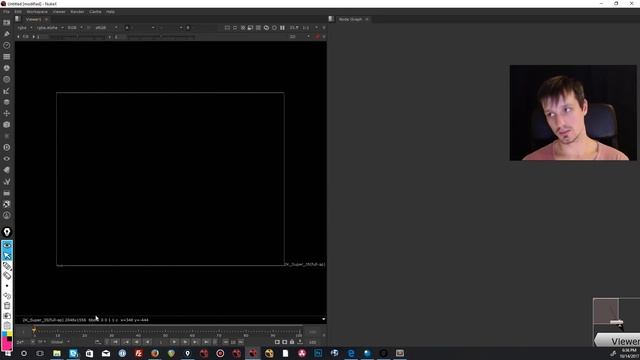
Task: Close the Viewer1 tab
Action: [47, 19]
